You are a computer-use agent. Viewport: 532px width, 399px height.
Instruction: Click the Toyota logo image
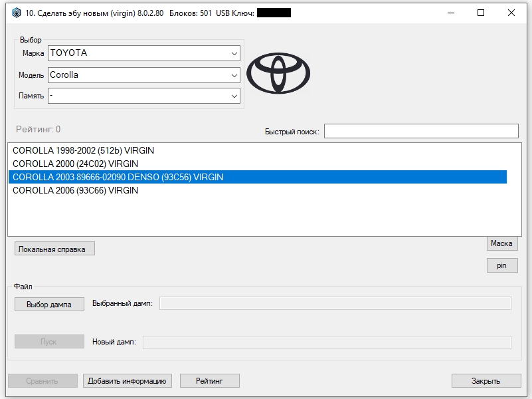tap(278, 73)
